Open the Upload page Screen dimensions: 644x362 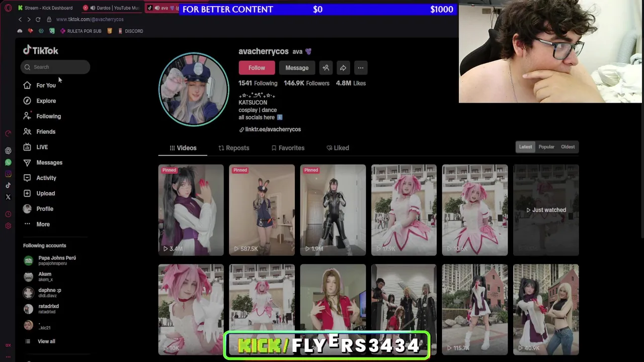39,194
